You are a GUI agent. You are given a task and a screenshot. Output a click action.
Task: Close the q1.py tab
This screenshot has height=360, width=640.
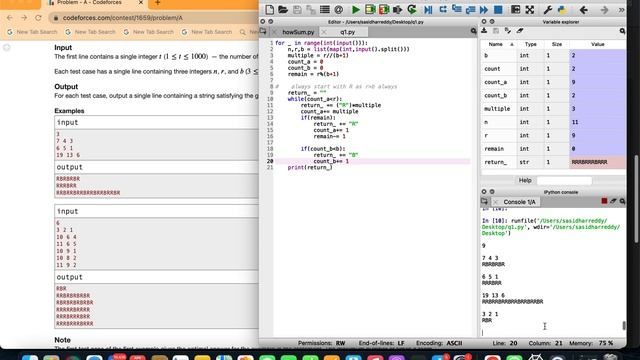coord(324,32)
